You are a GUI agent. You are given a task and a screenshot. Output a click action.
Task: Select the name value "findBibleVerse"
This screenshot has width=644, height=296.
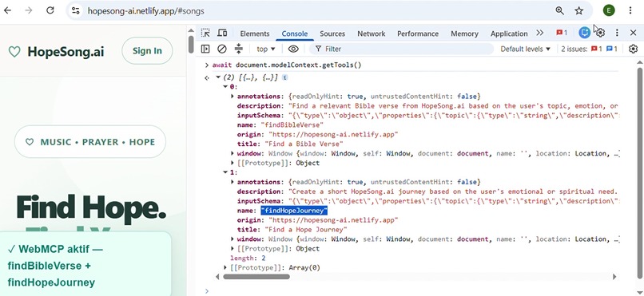click(292, 124)
